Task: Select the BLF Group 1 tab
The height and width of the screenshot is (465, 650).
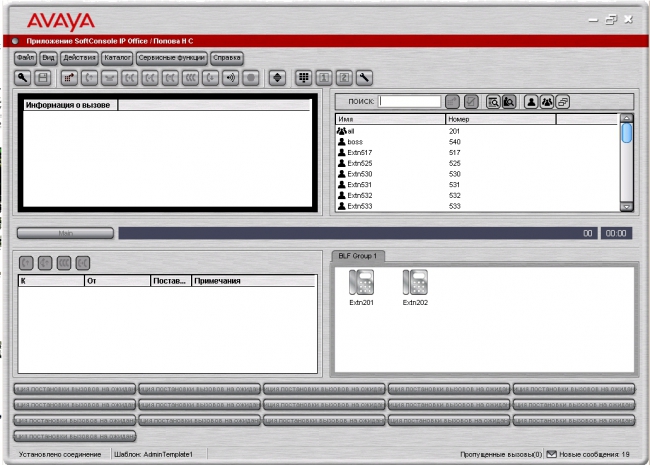Action: [358, 256]
